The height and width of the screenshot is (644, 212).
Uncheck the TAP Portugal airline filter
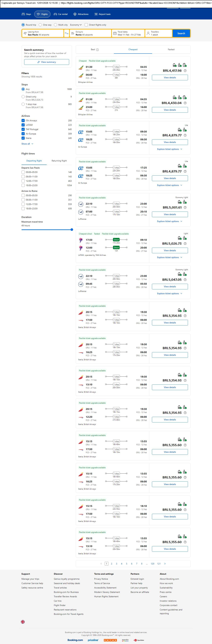click(x=23, y=129)
